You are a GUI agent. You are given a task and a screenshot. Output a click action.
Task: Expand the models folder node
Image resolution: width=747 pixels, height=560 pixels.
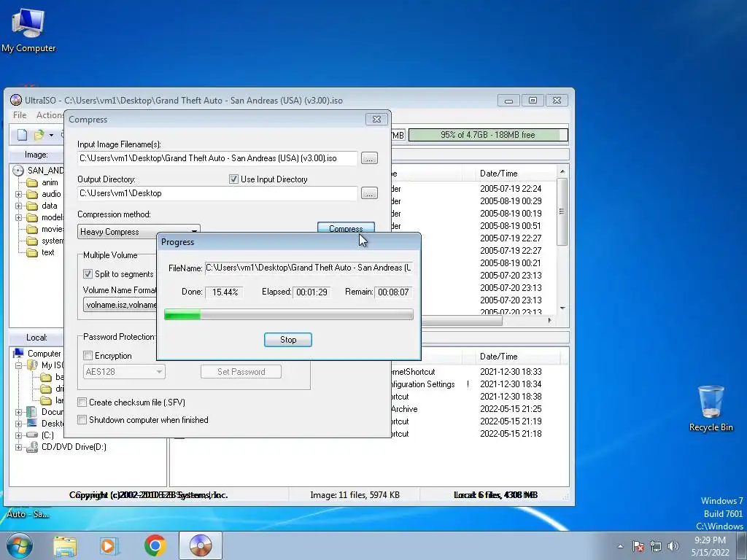click(18, 217)
